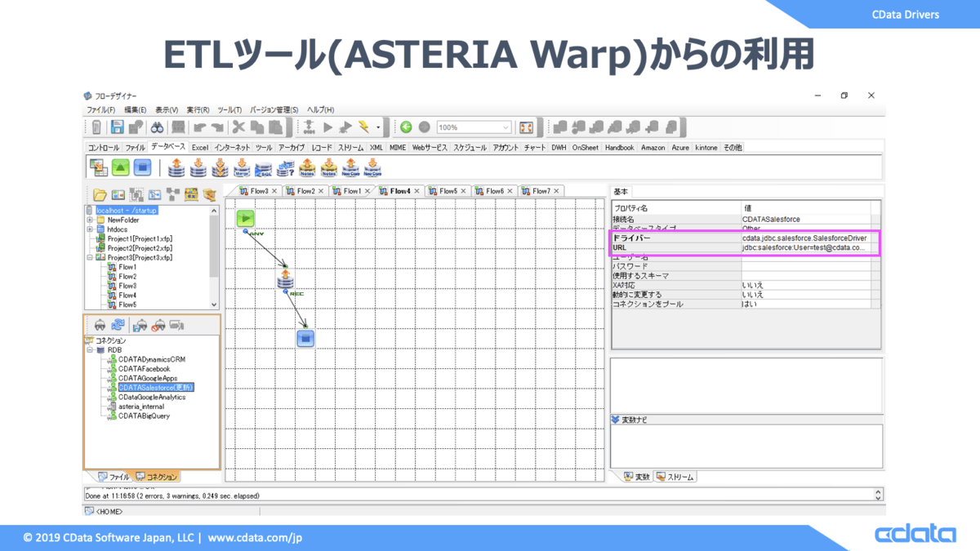The image size is (980, 551).
Task: Click the delete connection icon with red circle
Action: tap(158, 324)
